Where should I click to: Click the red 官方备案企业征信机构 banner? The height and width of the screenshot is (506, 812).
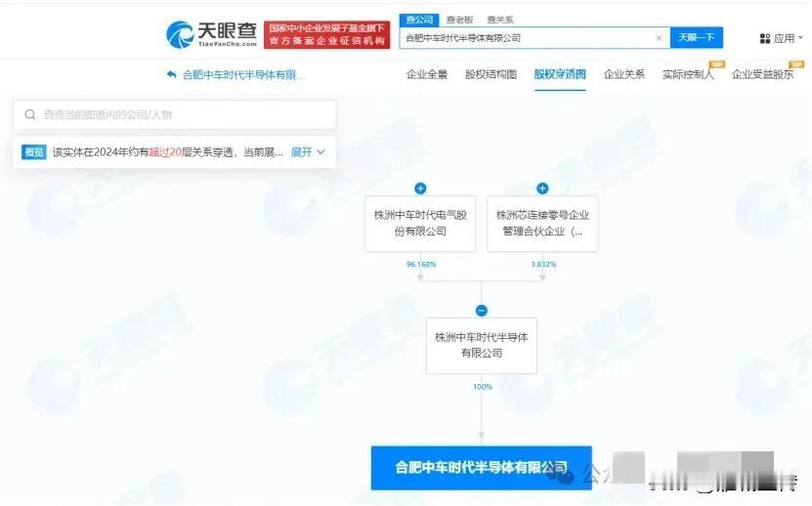coord(326,35)
